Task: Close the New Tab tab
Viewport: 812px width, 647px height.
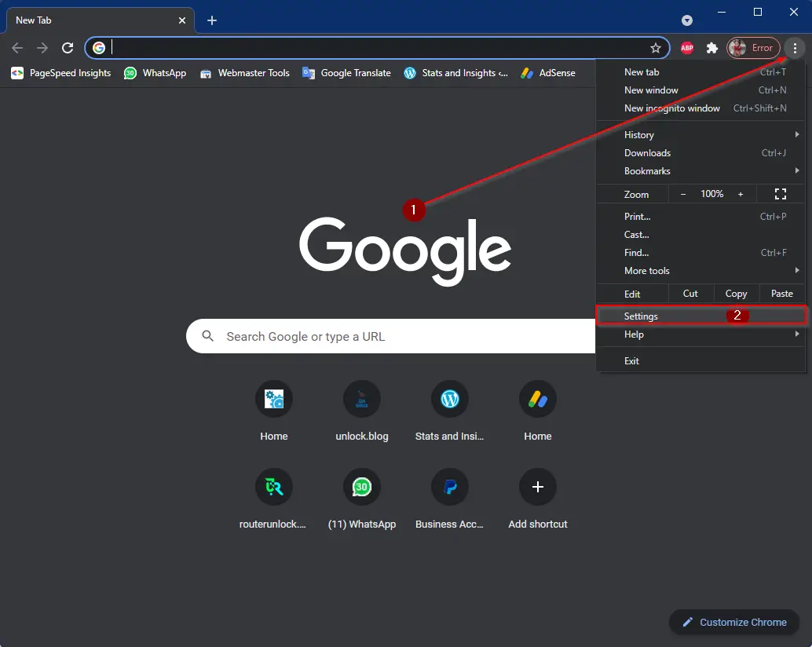Action: [181, 20]
